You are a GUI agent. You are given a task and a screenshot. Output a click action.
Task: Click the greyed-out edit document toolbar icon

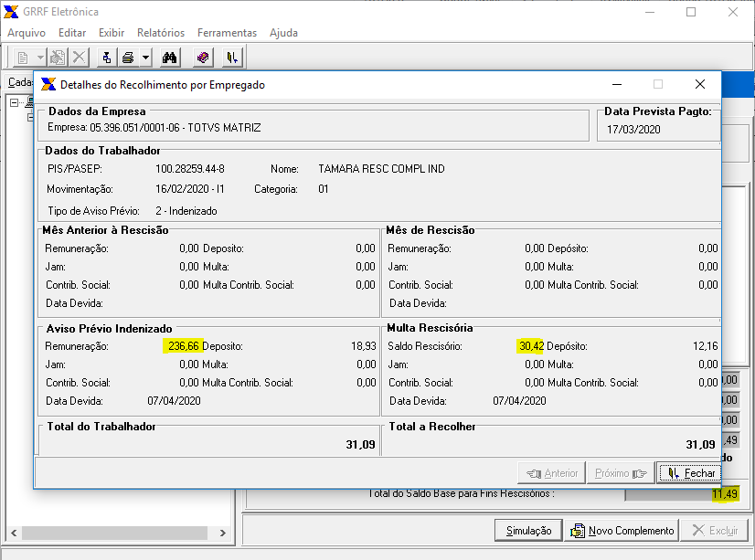pos(58,58)
